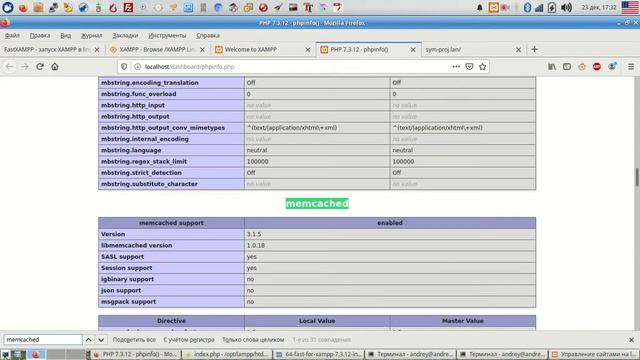Close the find bar
This screenshot has height=360, width=640.
pyautogui.click(x=631, y=340)
